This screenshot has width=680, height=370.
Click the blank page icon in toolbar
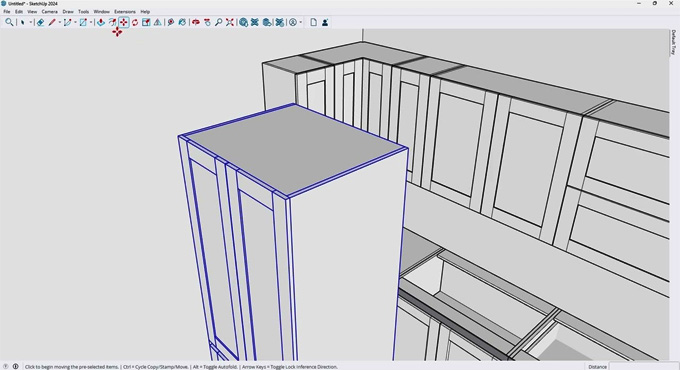pos(314,22)
